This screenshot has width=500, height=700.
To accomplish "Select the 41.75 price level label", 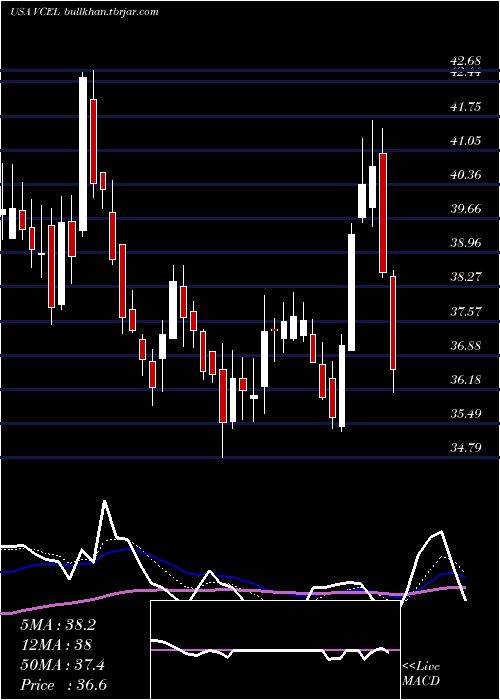I will [x=466, y=107].
